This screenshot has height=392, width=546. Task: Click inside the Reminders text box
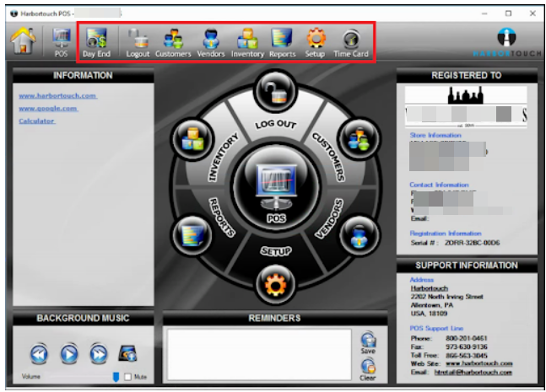(x=258, y=353)
